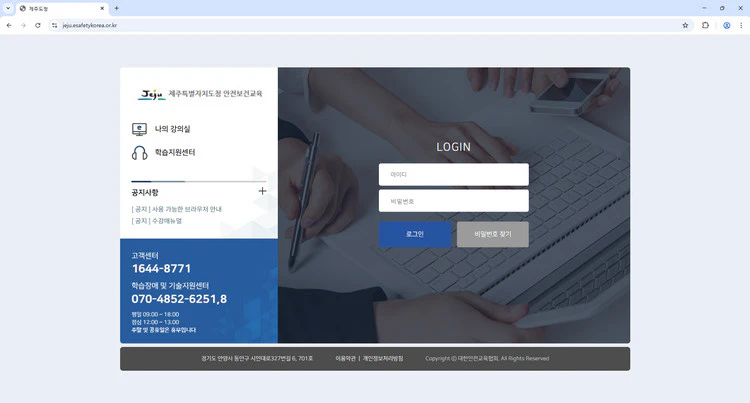Screen dimensions: 750x403
Task: Click the Jeju logo in the header
Action: click(152, 95)
